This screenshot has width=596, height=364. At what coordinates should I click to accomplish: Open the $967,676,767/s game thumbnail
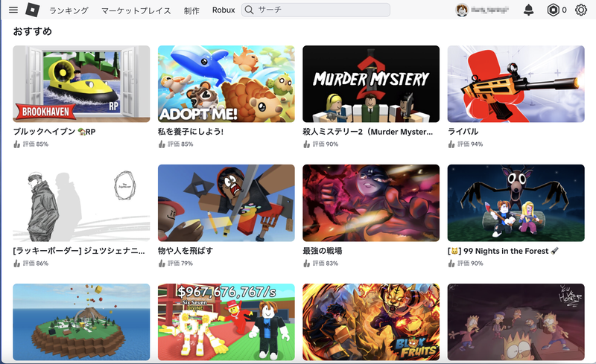pos(226,322)
